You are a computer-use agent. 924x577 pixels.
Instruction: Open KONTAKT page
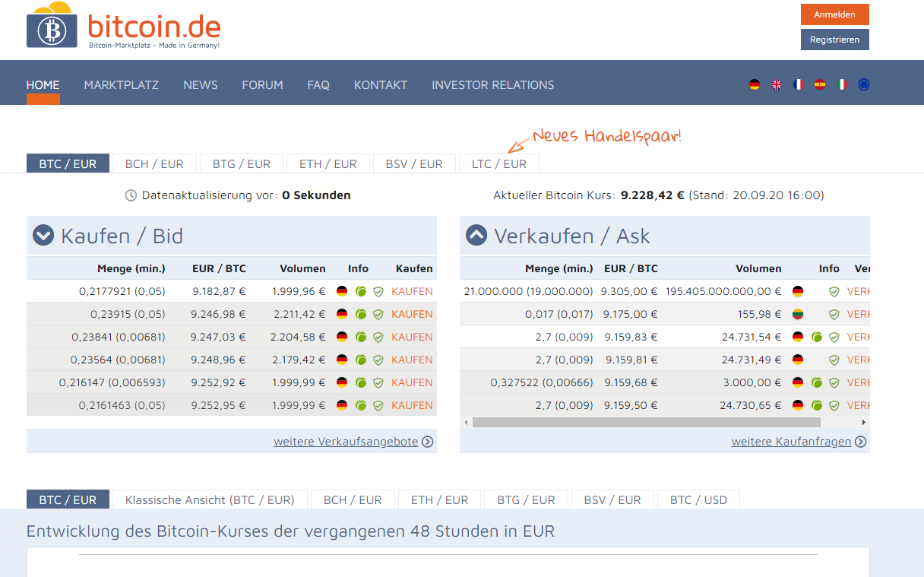click(x=381, y=84)
